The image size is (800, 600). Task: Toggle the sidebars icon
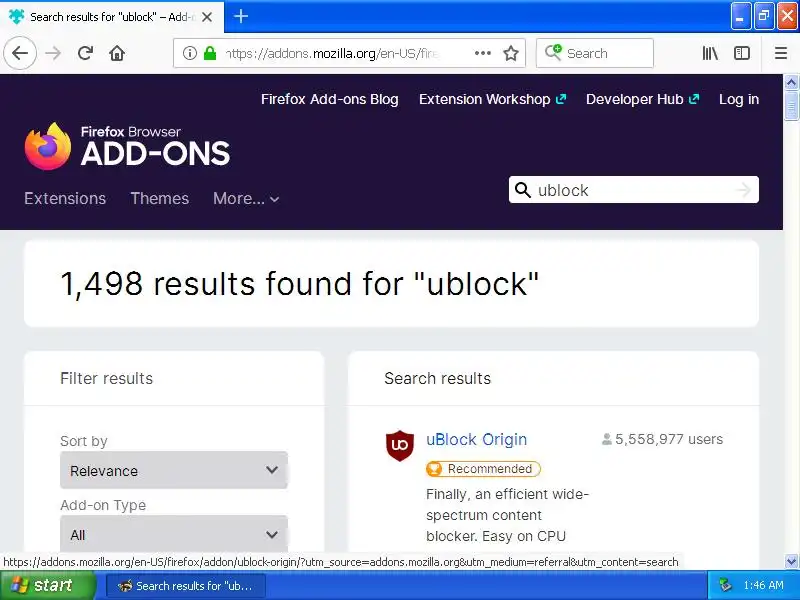pyautogui.click(x=741, y=53)
